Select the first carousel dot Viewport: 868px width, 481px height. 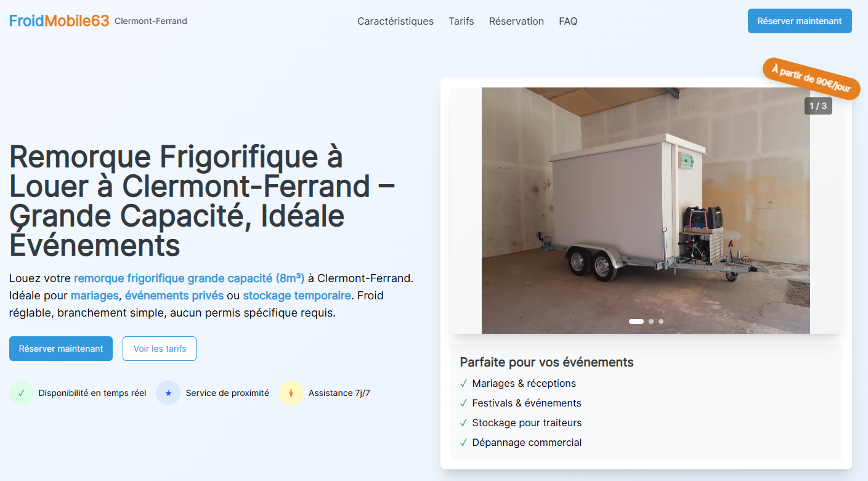635,321
